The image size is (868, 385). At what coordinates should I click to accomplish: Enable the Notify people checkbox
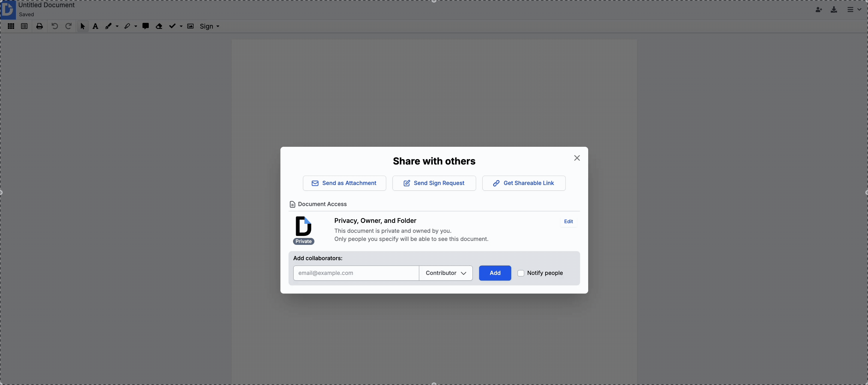coord(521,273)
